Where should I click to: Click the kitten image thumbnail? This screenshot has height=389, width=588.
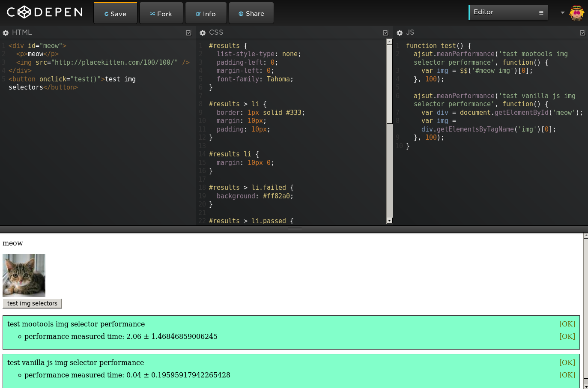tap(24, 275)
